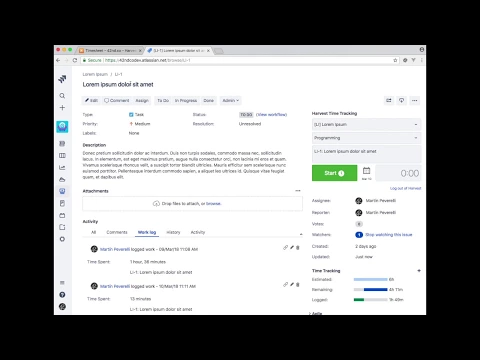The image size is (480, 360).
Task: Click the Jira logo in the sidebar
Action: (x=62, y=79)
